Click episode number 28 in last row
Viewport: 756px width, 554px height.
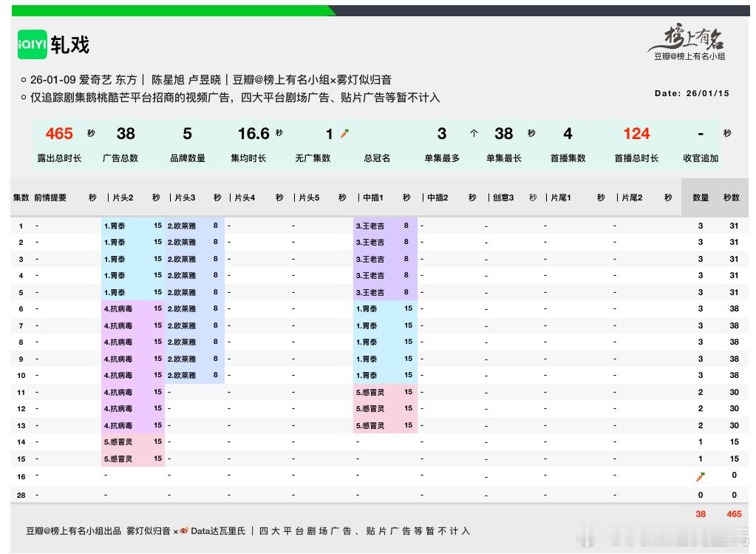(21, 495)
